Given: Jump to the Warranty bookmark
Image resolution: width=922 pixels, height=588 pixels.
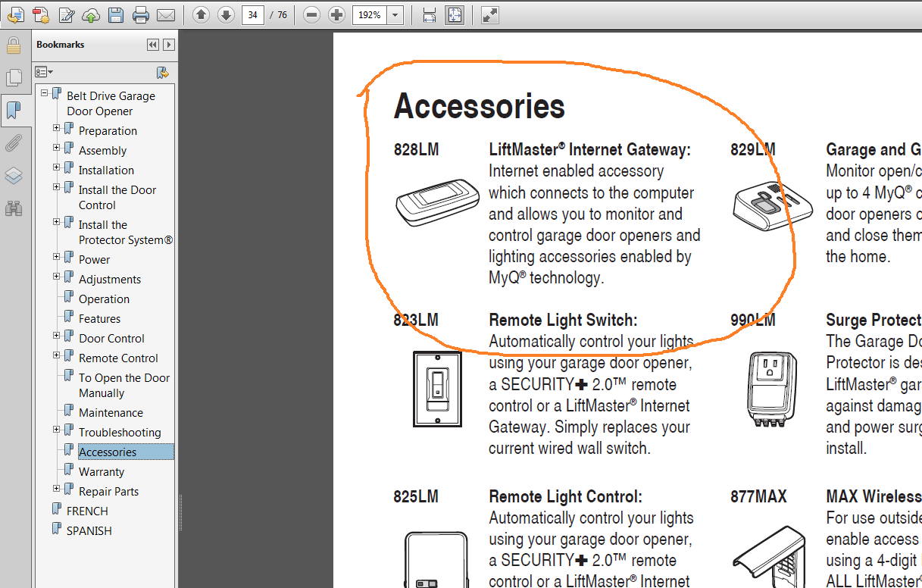Looking at the screenshot, I should pos(102,472).
